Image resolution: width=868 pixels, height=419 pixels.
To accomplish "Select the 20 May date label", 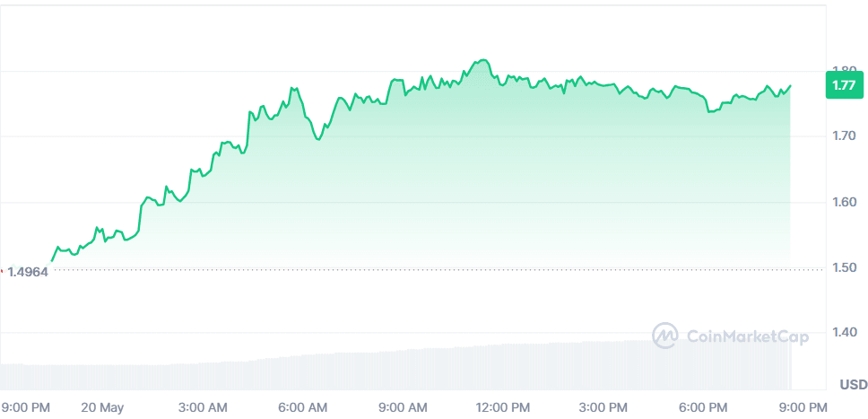I will [102, 407].
